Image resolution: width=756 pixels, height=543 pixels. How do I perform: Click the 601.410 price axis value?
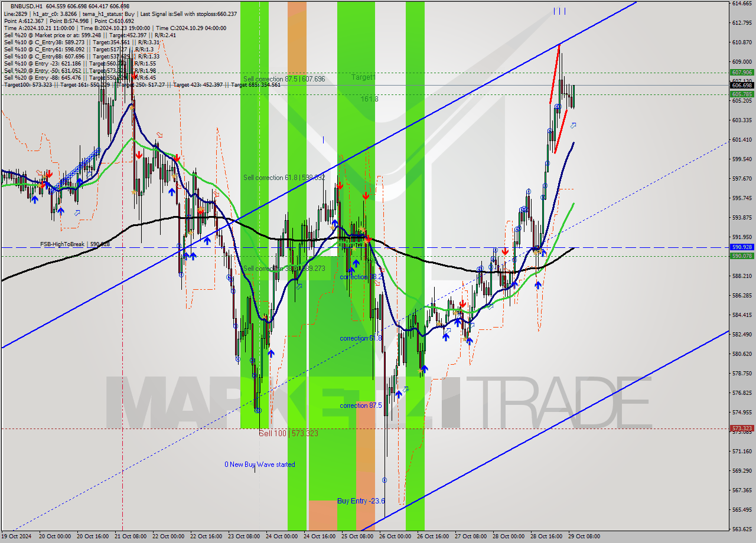click(742, 139)
